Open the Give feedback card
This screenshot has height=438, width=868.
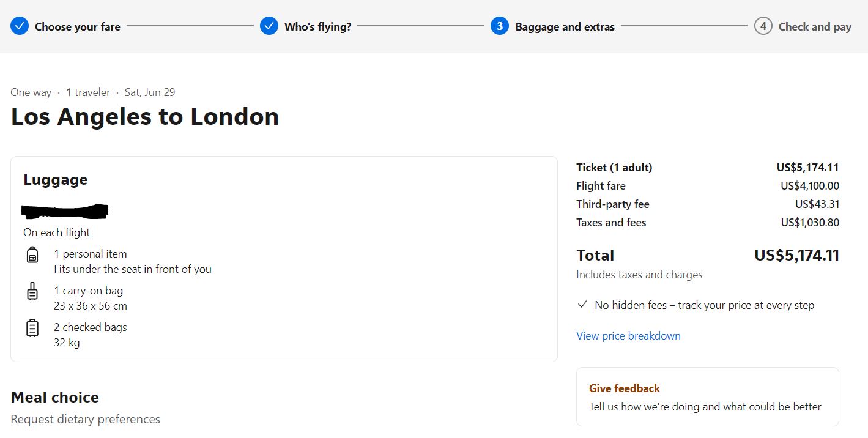707,396
